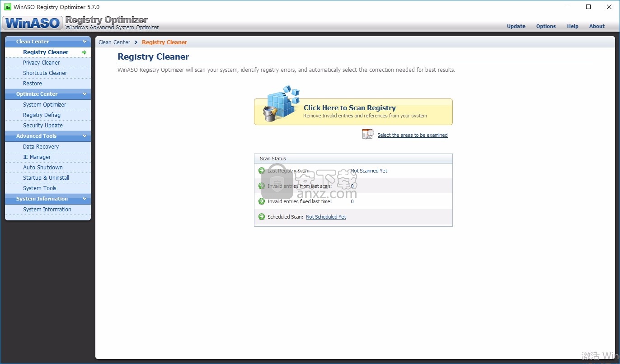Open the About menu

click(x=597, y=26)
